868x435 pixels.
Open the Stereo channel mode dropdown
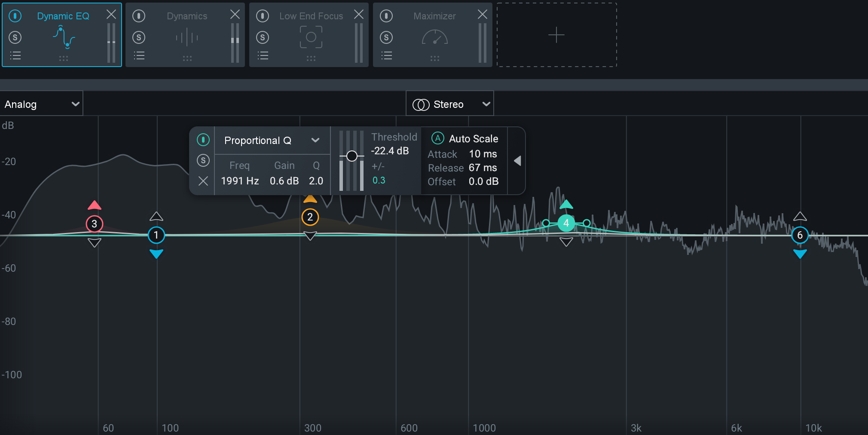coord(449,104)
